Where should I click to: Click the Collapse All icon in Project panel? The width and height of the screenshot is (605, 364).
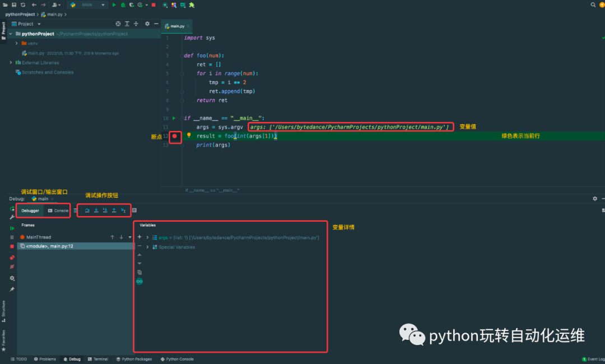136,24
